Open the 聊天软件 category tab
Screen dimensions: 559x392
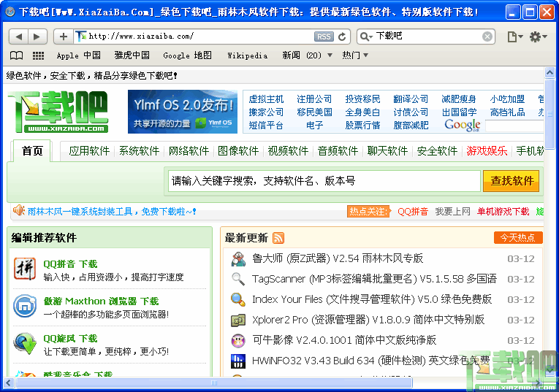387,151
